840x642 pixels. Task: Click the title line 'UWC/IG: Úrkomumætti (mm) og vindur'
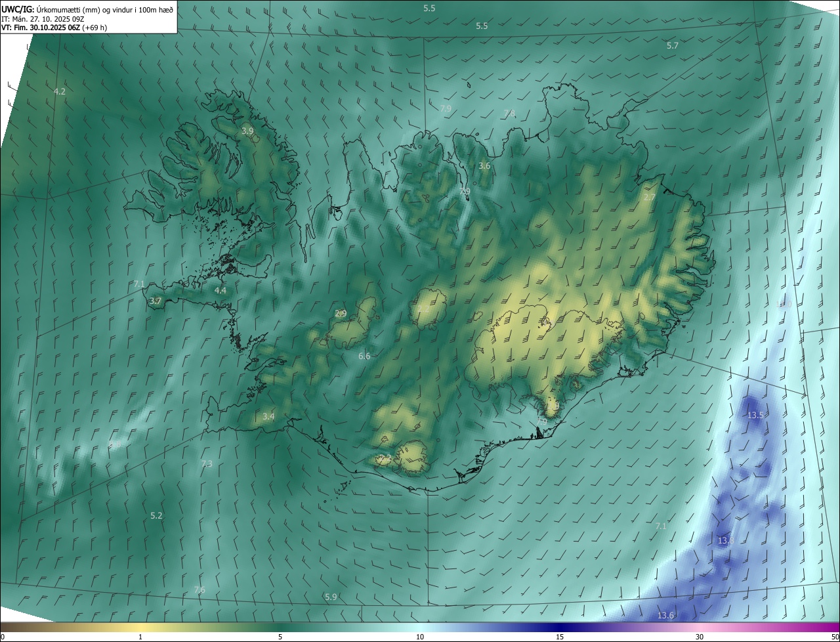(87, 9)
